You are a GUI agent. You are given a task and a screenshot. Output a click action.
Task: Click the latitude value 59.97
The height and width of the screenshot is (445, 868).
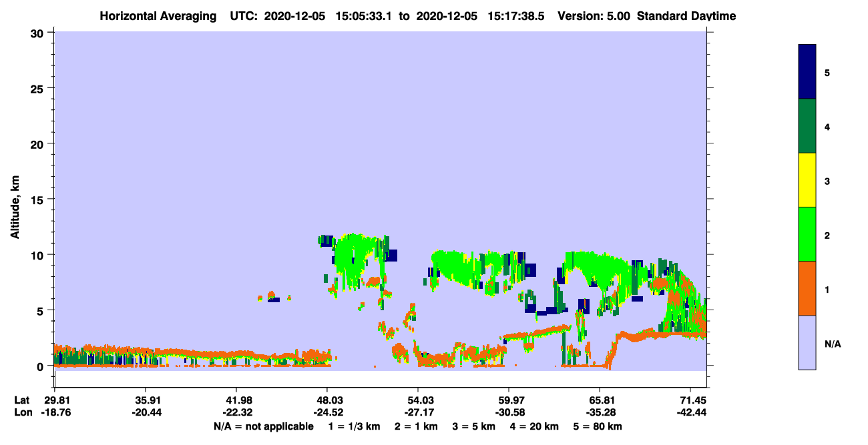click(509, 400)
